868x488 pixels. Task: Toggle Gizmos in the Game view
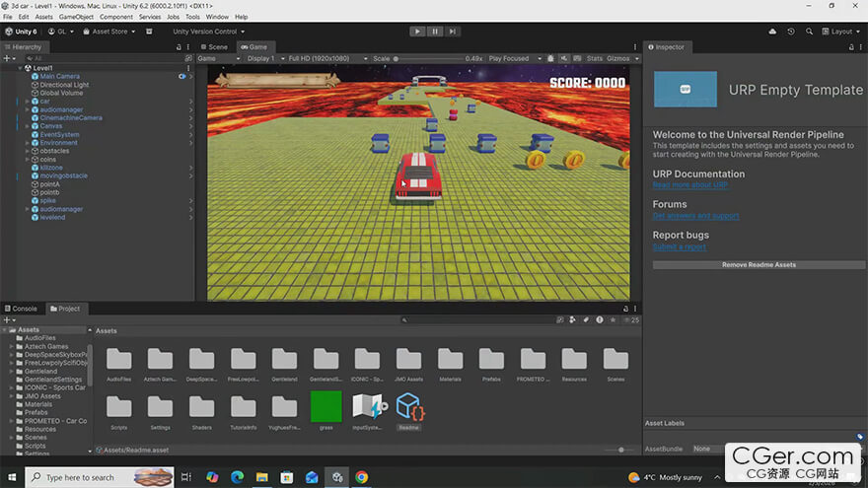618,59
